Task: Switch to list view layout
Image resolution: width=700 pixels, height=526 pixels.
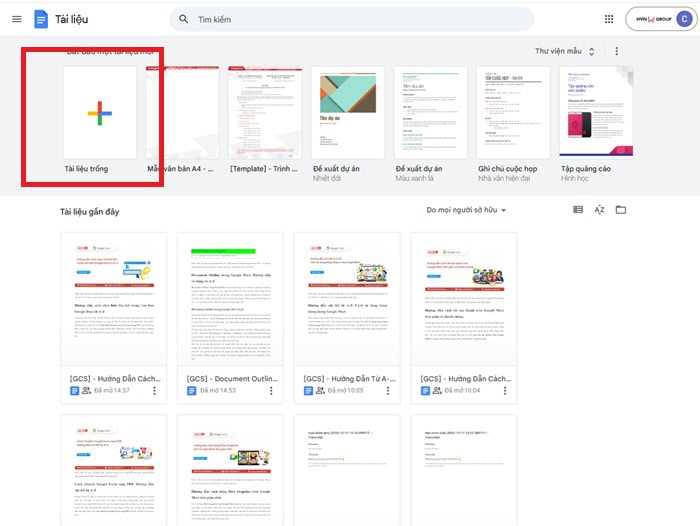Action: (578, 209)
